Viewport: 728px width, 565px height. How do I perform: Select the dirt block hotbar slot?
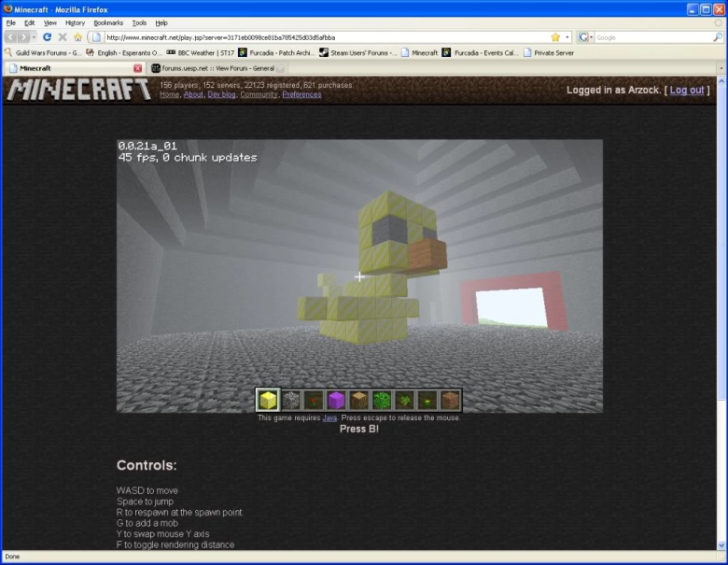coord(451,400)
